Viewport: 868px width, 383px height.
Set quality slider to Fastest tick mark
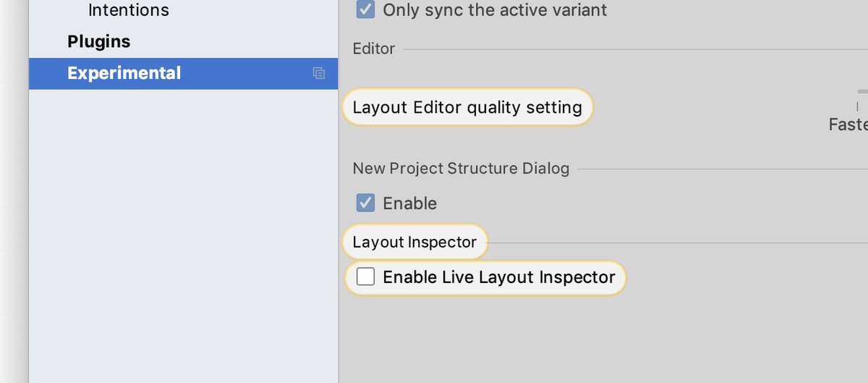[x=858, y=106]
